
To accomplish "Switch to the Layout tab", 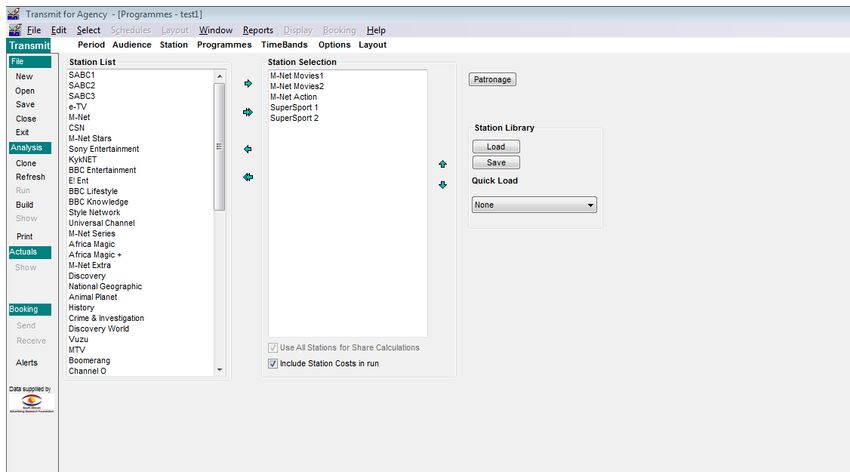I will tap(372, 45).
